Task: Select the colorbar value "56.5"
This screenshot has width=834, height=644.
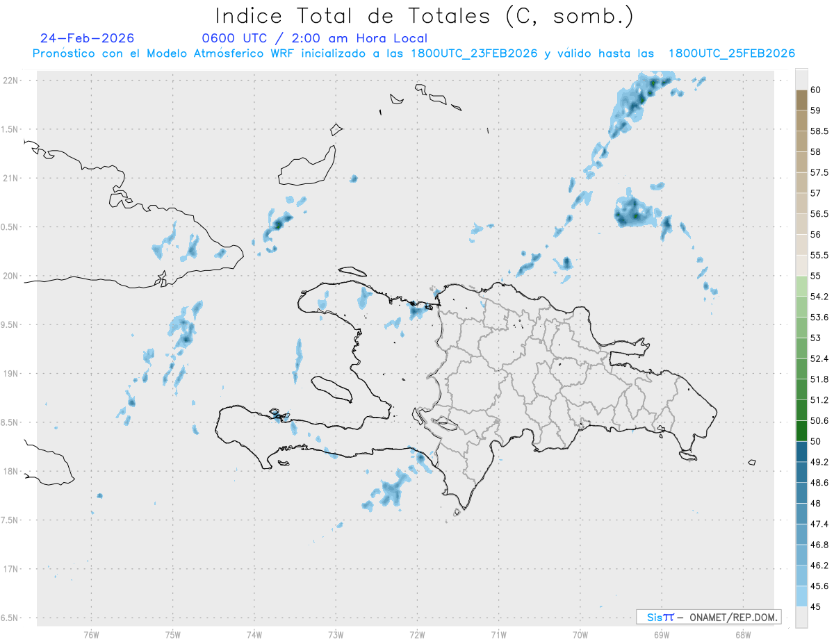Action: tap(819, 214)
